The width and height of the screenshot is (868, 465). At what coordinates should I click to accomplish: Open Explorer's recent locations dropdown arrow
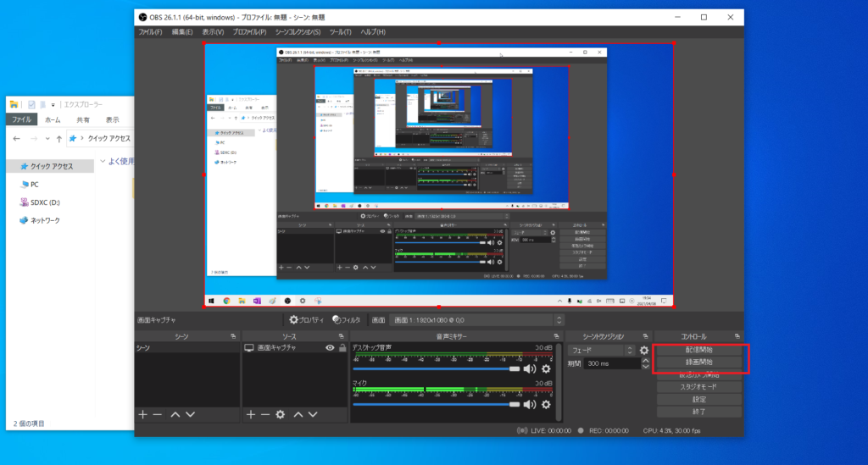coord(47,138)
